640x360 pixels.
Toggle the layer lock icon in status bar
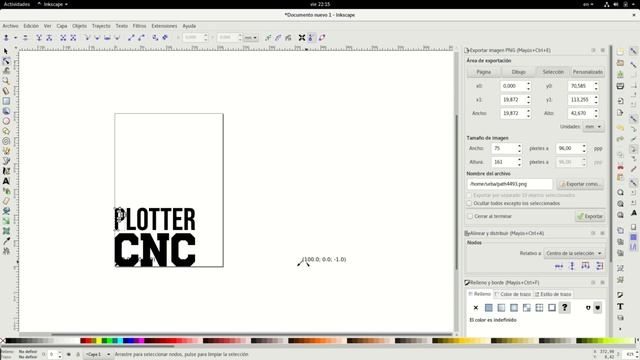(78, 354)
